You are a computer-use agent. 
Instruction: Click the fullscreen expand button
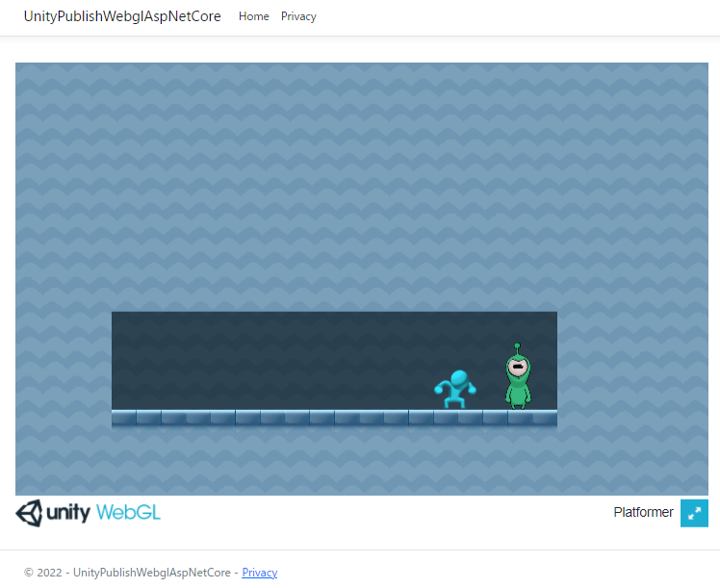[x=694, y=513]
